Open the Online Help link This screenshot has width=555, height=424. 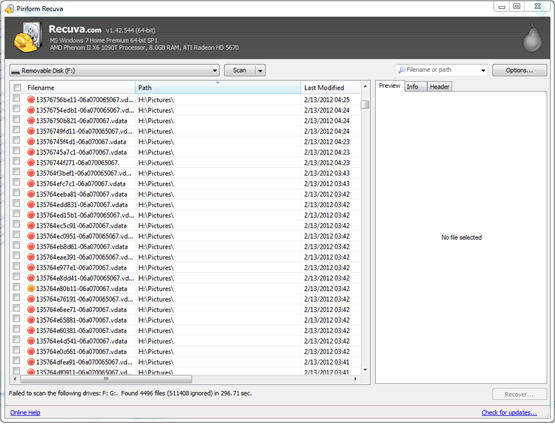click(x=25, y=413)
